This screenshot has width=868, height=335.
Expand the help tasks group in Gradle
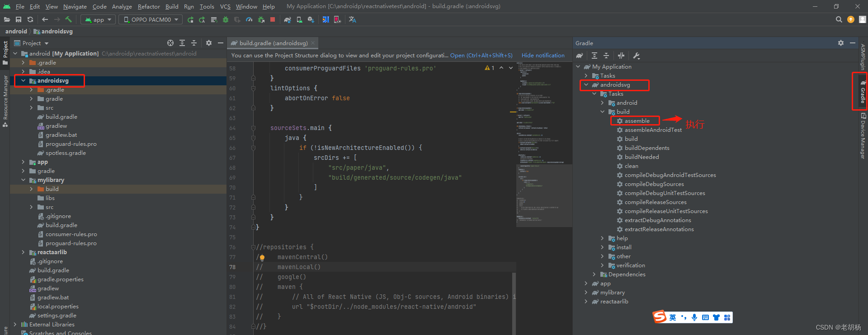click(602, 238)
